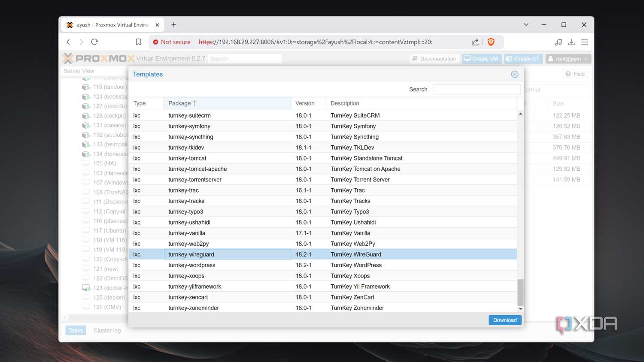The height and width of the screenshot is (362, 644).
Task: Click the templates list scrollbar thumb
Action: pyautogui.click(x=520, y=292)
